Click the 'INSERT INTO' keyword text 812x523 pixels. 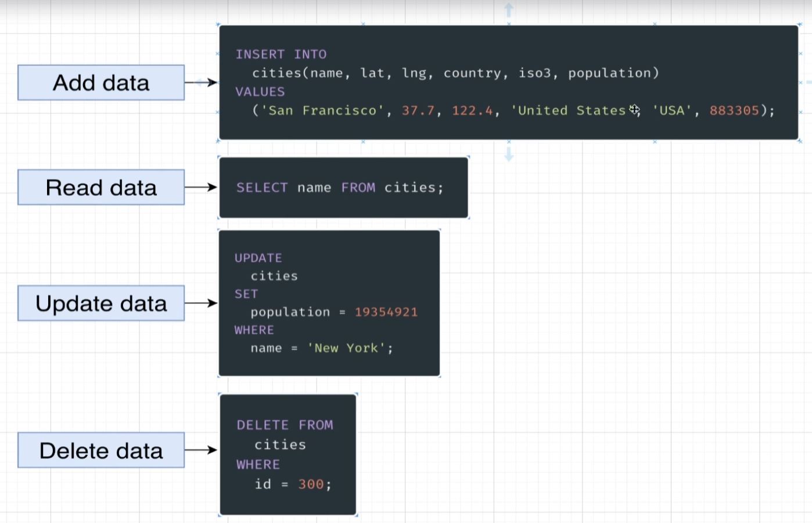(281, 54)
